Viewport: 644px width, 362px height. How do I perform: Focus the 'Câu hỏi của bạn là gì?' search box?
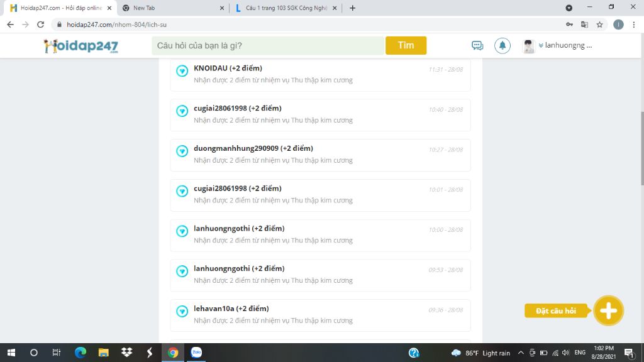[268, 45]
